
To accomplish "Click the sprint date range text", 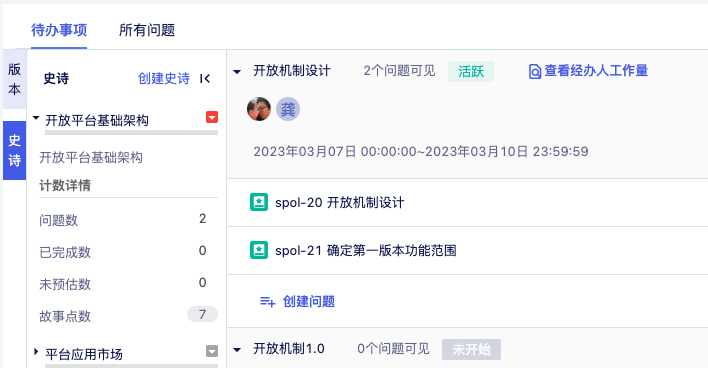I will click(x=421, y=151).
